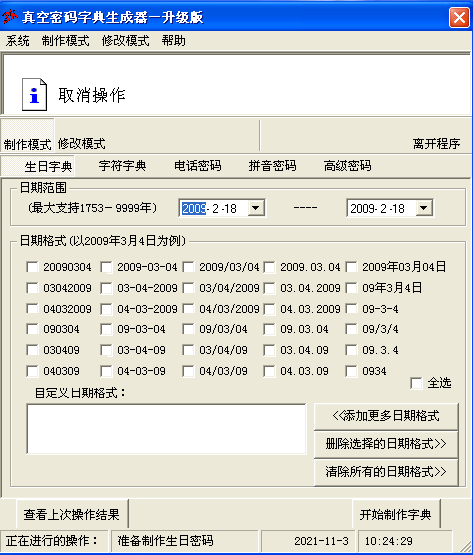Check the 20090304 date format
Viewport: 473px width, 555px height.
32,267
